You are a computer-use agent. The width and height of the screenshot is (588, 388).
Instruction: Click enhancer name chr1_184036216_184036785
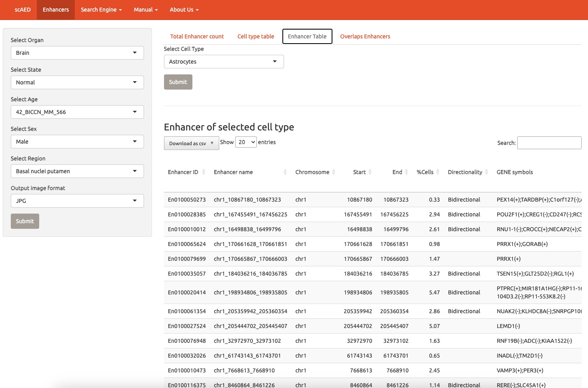tap(250, 274)
